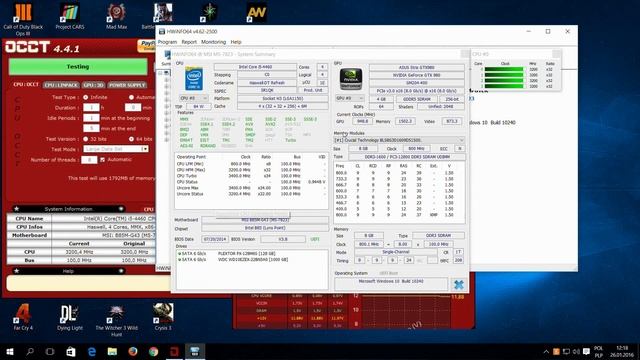Choose 32 bits test version in OCCT
This screenshot has height=360, width=640.
pyautogui.click(x=85, y=139)
